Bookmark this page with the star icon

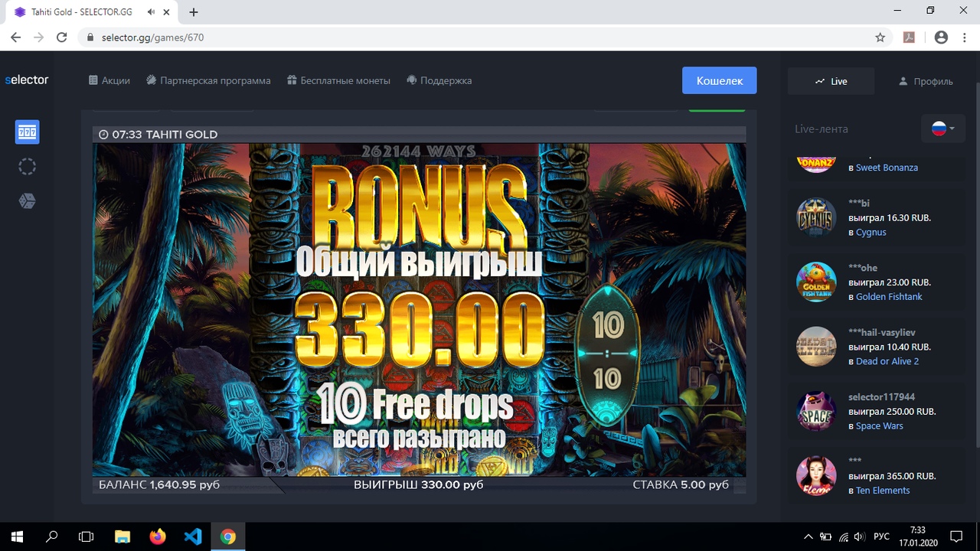point(880,37)
